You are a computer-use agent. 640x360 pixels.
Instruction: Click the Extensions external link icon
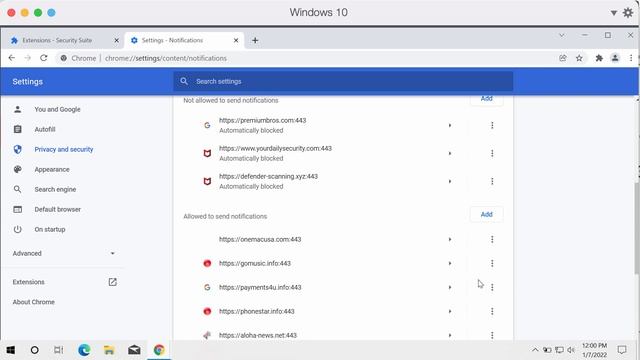point(112,282)
